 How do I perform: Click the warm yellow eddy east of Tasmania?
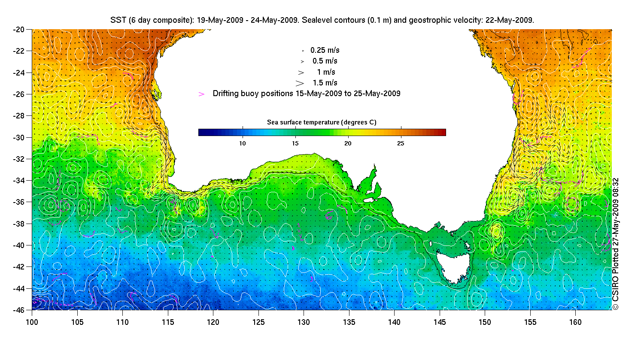click(x=496, y=232)
